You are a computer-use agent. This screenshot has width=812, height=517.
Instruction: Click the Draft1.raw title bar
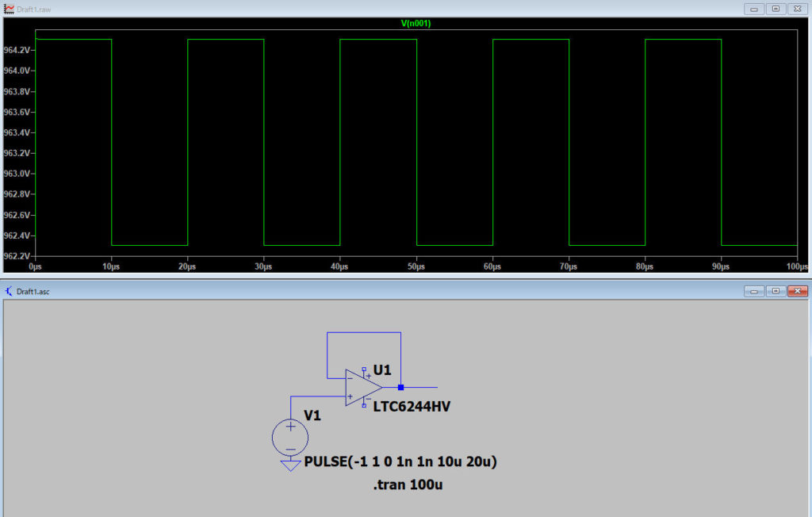(x=317, y=8)
